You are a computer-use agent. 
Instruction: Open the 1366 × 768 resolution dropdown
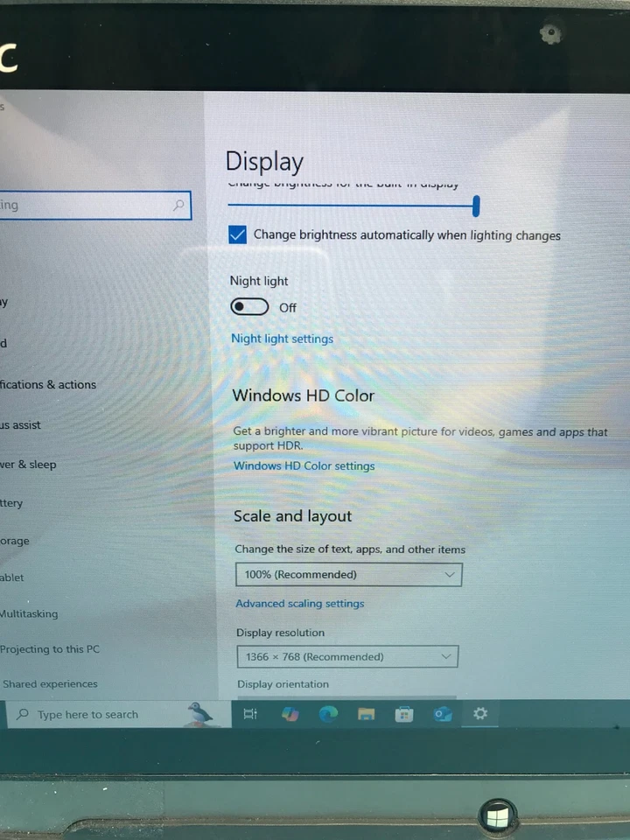(x=347, y=657)
